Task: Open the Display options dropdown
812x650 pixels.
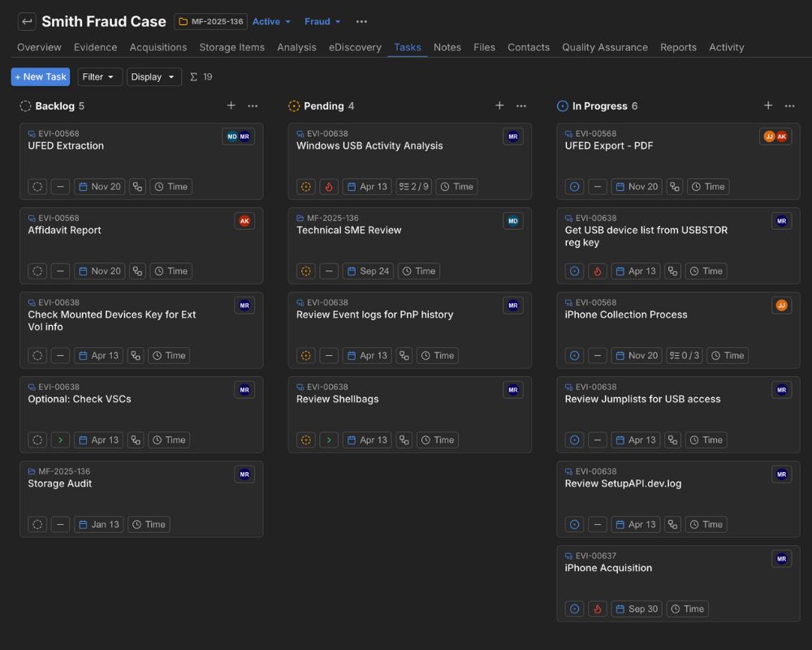Action: pyautogui.click(x=153, y=76)
